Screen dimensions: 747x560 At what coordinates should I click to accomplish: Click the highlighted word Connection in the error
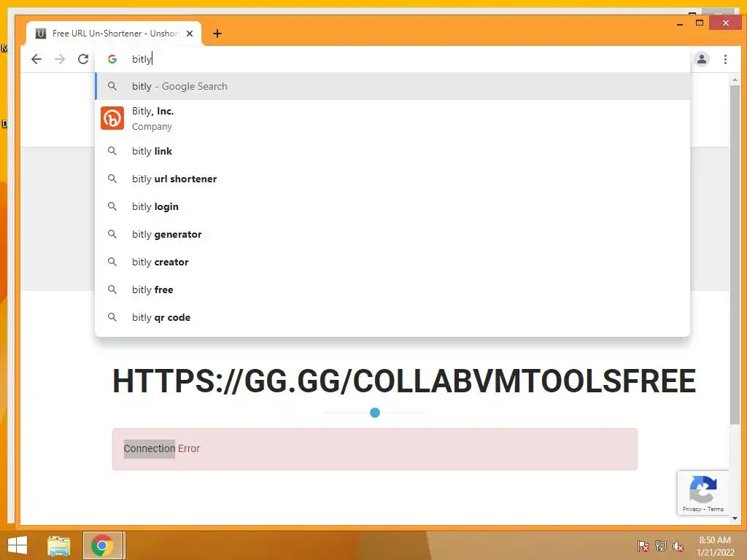coord(150,448)
